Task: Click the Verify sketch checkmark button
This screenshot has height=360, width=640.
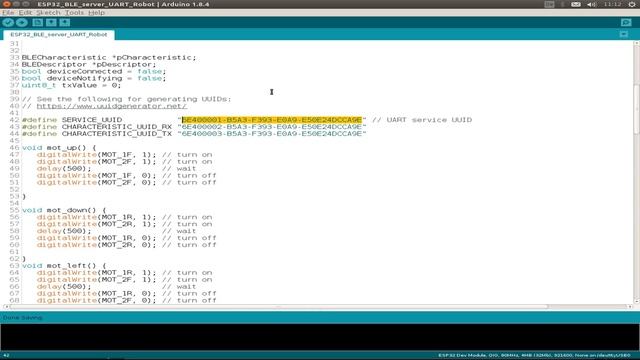Action: tap(8, 23)
